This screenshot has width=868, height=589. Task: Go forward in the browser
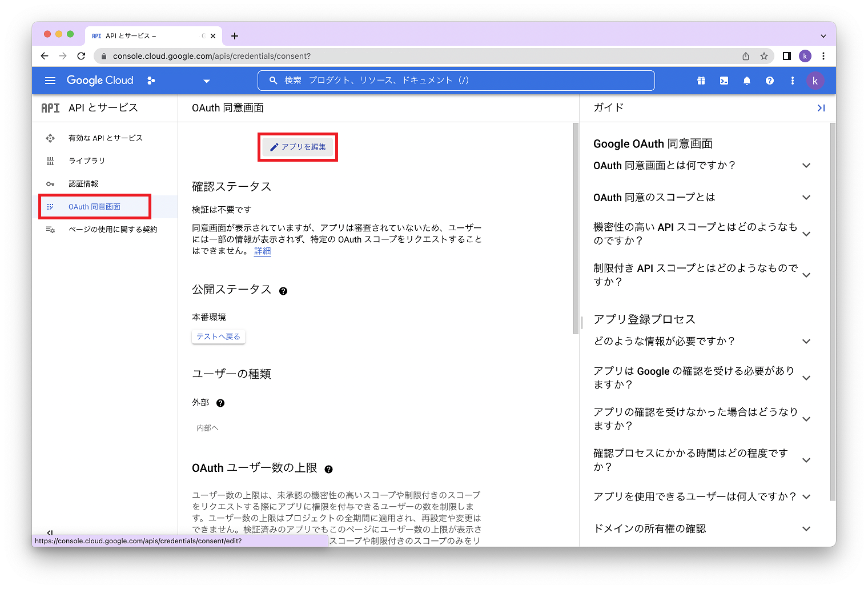click(63, 56)
